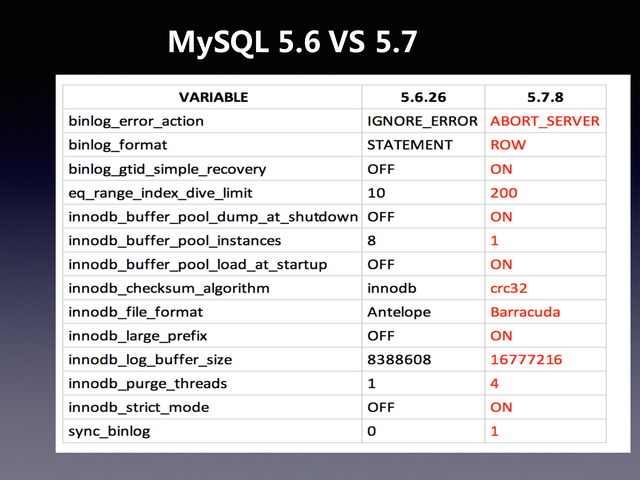This screenshot has width=640, height=480.
Task: Click the innodb_purge_threads variable name
Action: [x=148, y=384]
